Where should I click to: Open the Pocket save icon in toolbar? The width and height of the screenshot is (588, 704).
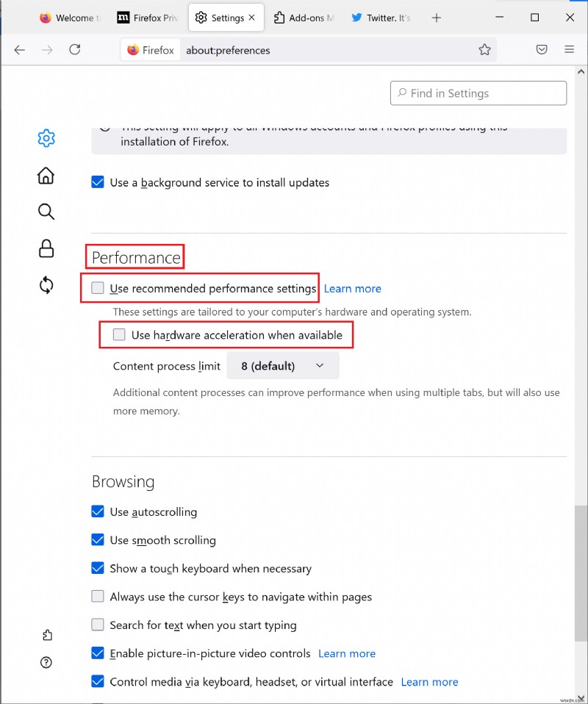click(542, 50)
